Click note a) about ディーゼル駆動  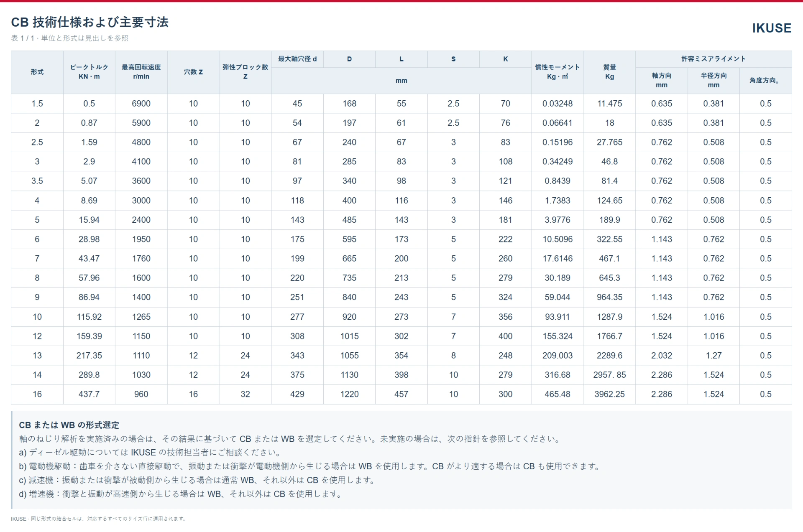[x=151, y=453]
